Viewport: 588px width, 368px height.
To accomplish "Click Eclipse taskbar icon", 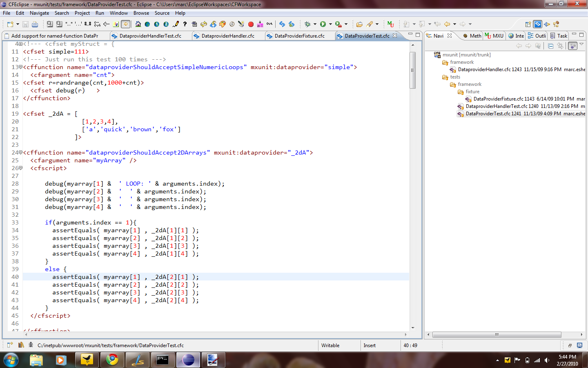I will click(188, 360).
